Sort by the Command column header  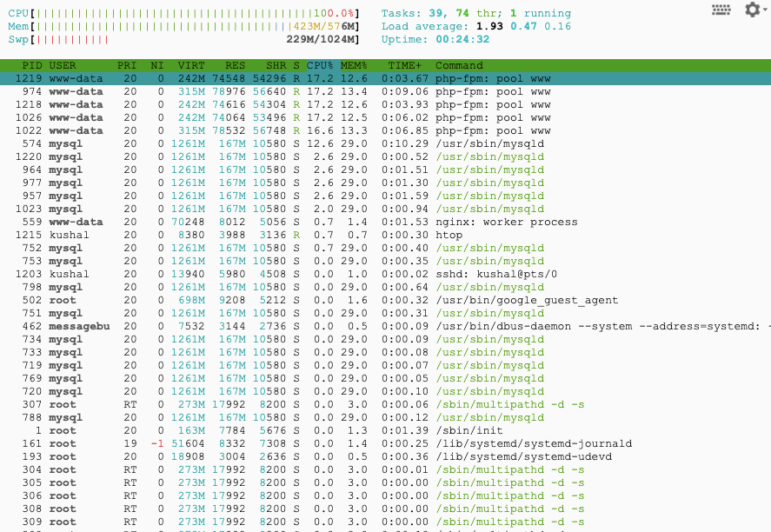pyautogui.click(x=459, y=65)
